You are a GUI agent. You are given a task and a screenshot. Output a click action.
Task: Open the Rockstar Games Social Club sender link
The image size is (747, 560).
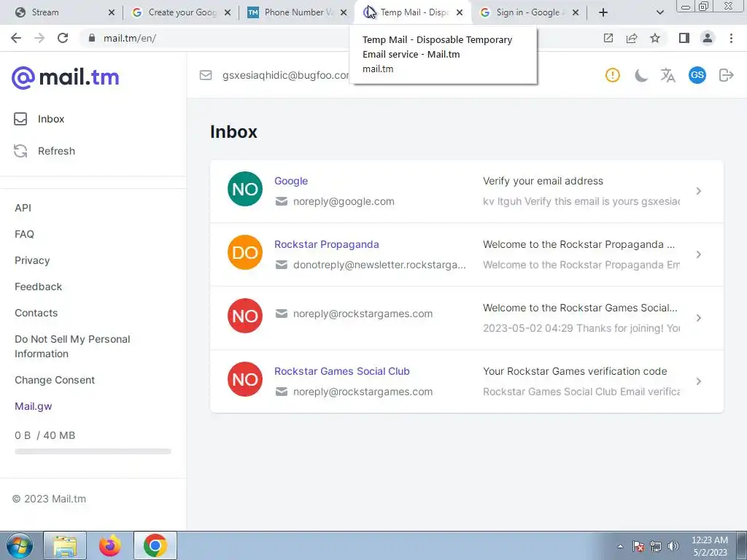(341, 371)
